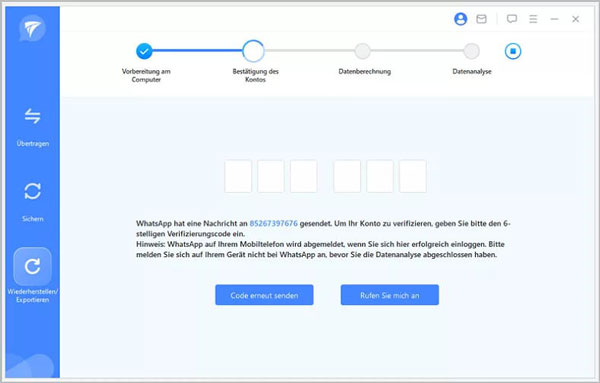This screenshot has width=600, height=383.
Task: Open the user account profile icon
Action: (460, 19)
